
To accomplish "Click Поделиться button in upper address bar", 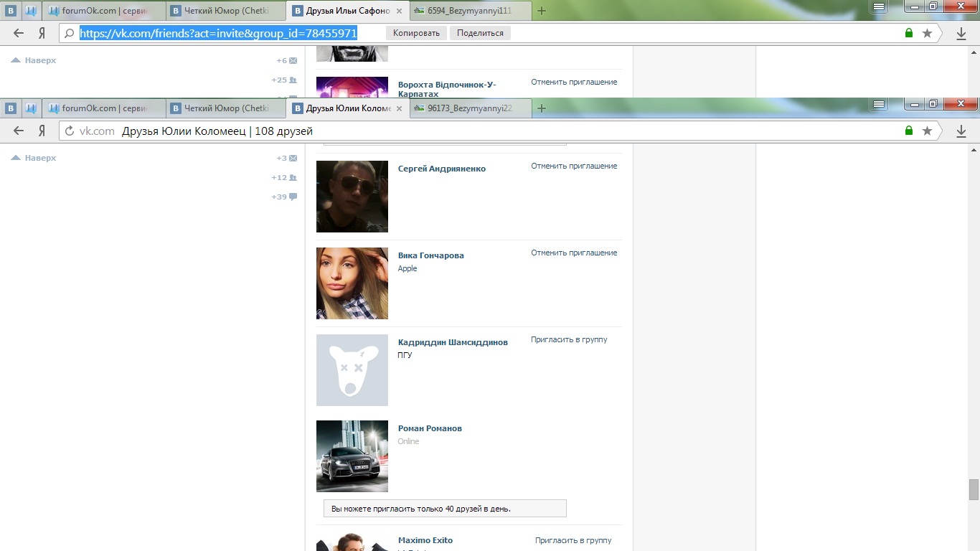I will (x=480, y=33).
